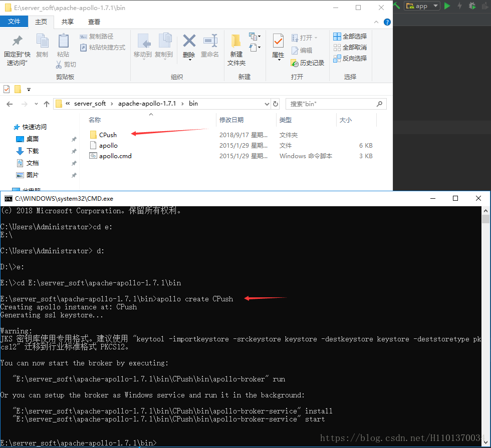Click the Cut scissors icon

coord(59,65)
